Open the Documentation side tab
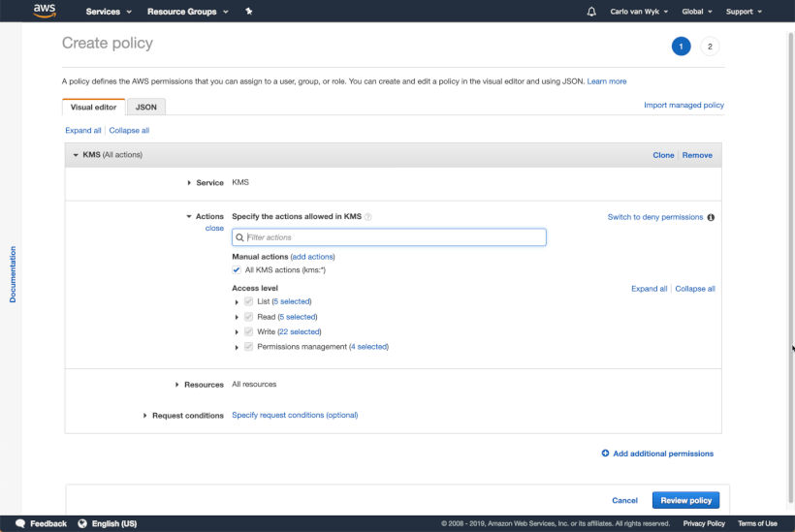 (x=13, y=274)
